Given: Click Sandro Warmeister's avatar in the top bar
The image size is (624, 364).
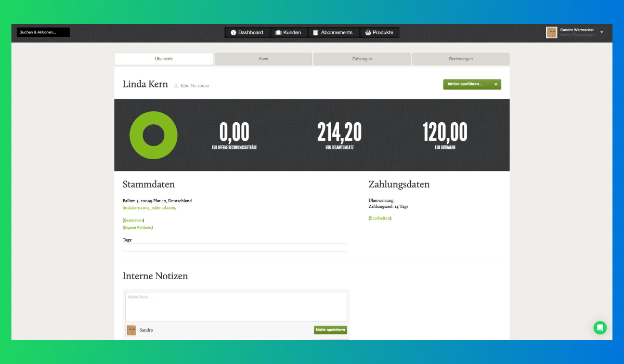Looking at the screenshot, I should pos(552,33).
